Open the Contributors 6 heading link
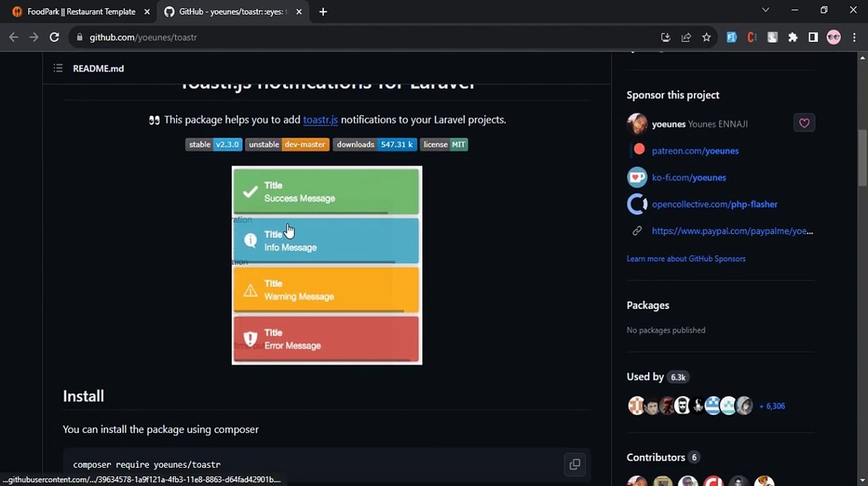 [664, 457]
